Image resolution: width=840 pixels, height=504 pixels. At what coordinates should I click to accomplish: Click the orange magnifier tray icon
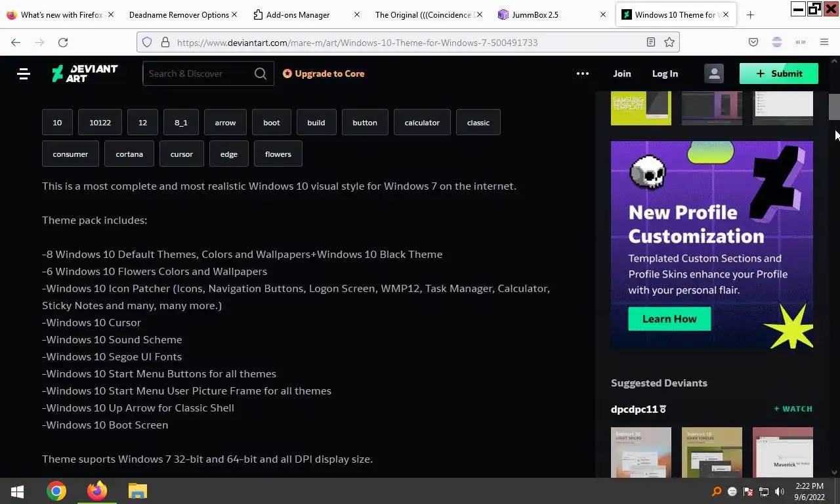pos(717,492)
